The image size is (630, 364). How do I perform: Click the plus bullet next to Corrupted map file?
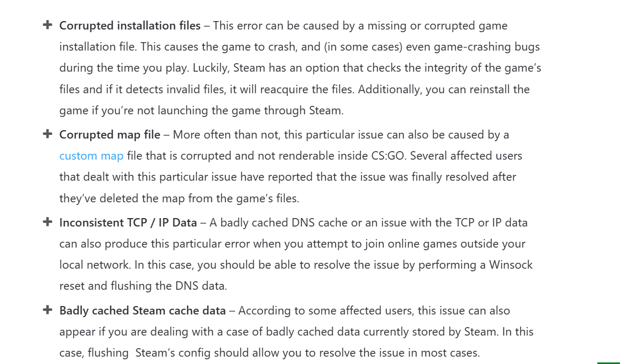pyautogui.click(x=47, y=134)
